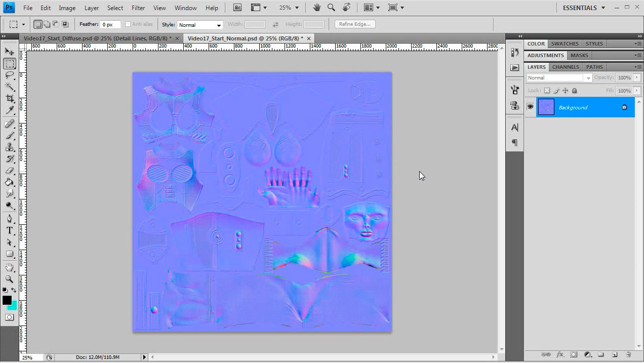
Task: Open the Filter menu
Action: click(x=138, y=8)
